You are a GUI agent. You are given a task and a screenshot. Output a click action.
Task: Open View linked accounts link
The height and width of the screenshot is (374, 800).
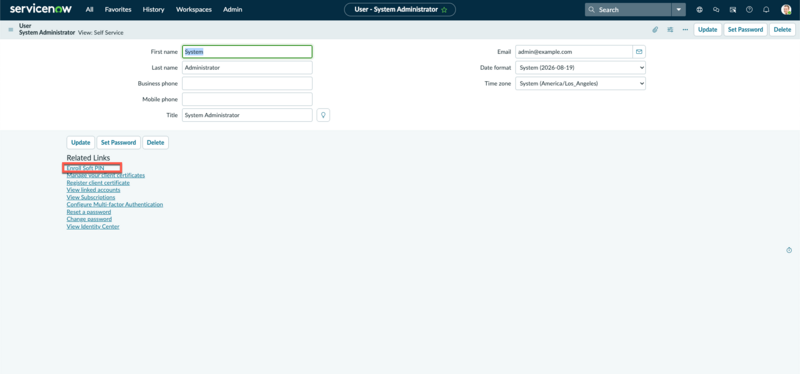(x=93, y=190)
